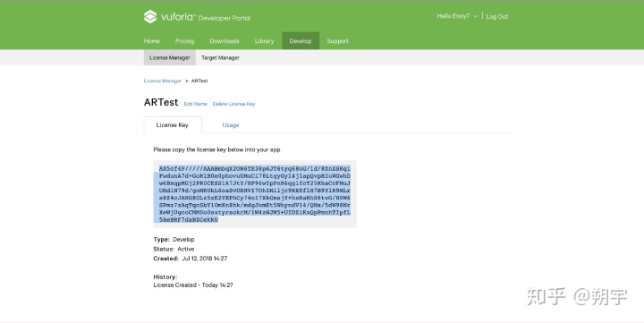Click the ARTest page heading
644x323 pixels.
point(161,102)
